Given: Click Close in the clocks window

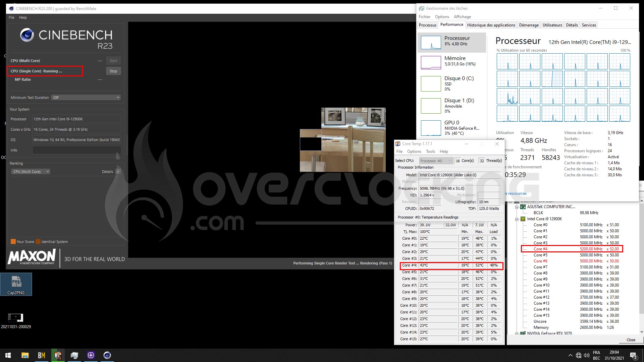Looking at the screenshot, I should click(631, 340).
